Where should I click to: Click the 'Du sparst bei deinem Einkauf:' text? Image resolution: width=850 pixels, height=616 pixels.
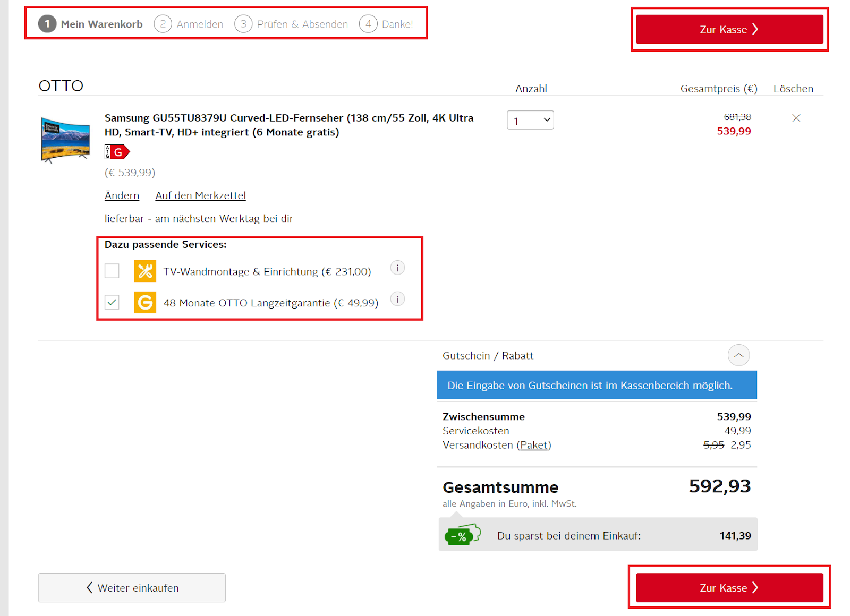569,536
